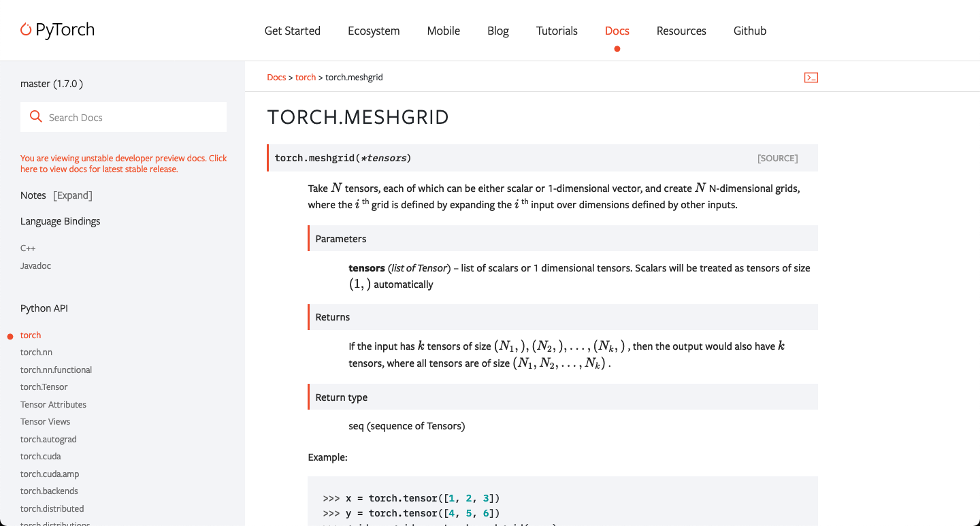Expand the Notes section
Screen dimensions: 980x526
click(x=73, y=195)
